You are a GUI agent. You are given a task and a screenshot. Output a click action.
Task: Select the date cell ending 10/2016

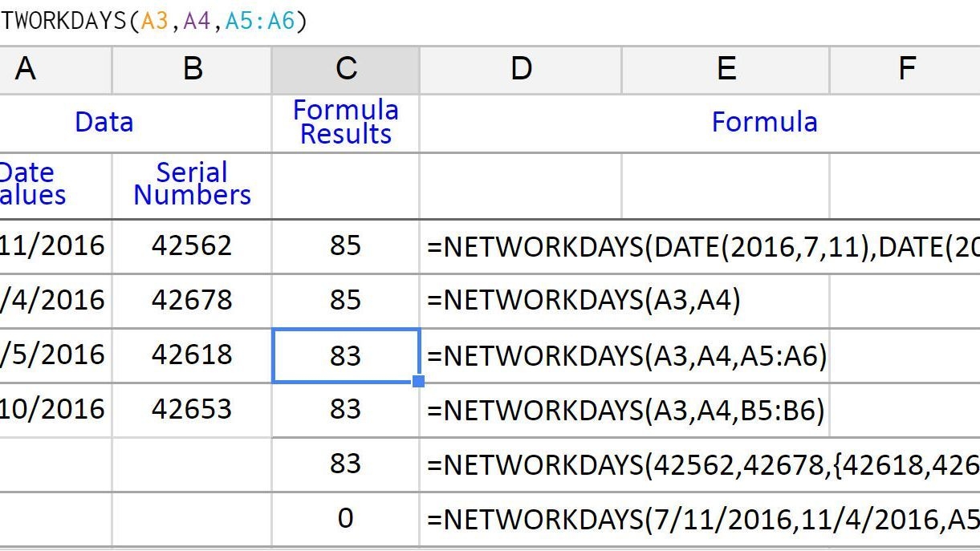(x=55, y=409)
